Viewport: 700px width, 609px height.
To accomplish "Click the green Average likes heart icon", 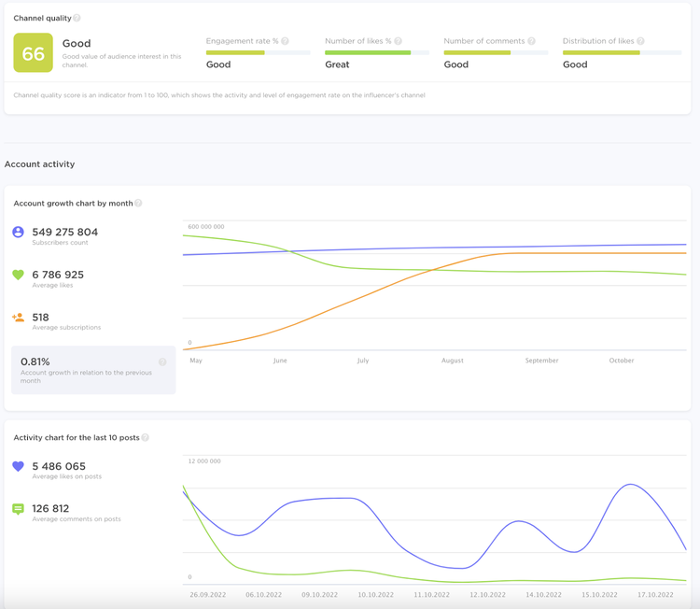I will click(x=18, y=275).
